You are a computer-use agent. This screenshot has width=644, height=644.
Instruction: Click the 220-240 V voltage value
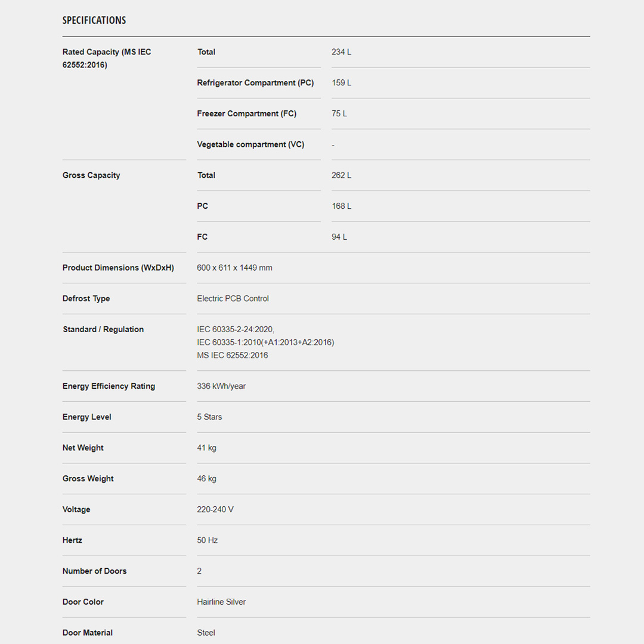[x=215, y=509]
